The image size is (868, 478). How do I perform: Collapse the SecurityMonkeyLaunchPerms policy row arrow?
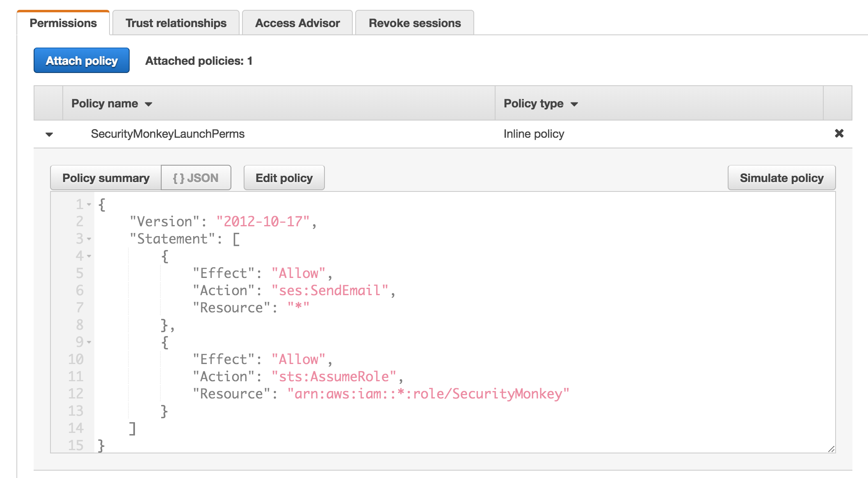point(49,134)
